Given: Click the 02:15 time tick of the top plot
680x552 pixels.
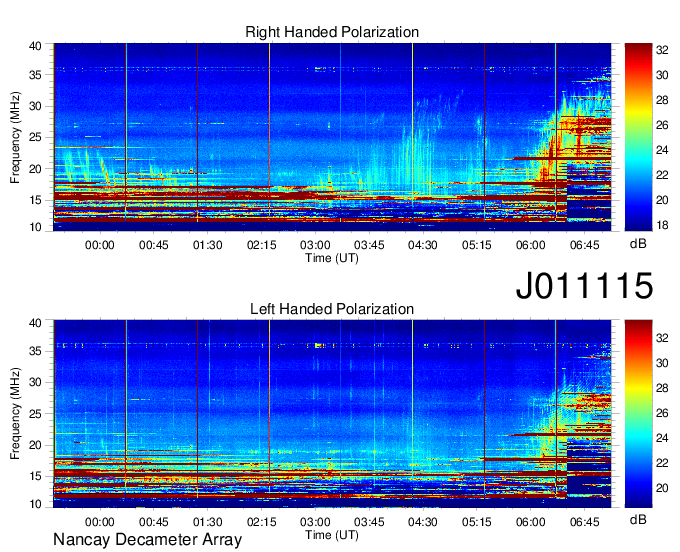Looking at the screenshot, I should [x=262, y=245].
